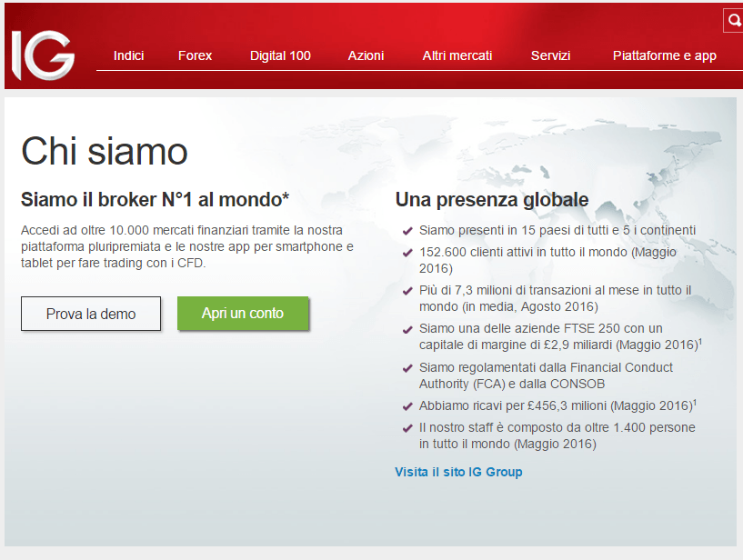Click the Financial Conduct Authority regulation text

546,375
